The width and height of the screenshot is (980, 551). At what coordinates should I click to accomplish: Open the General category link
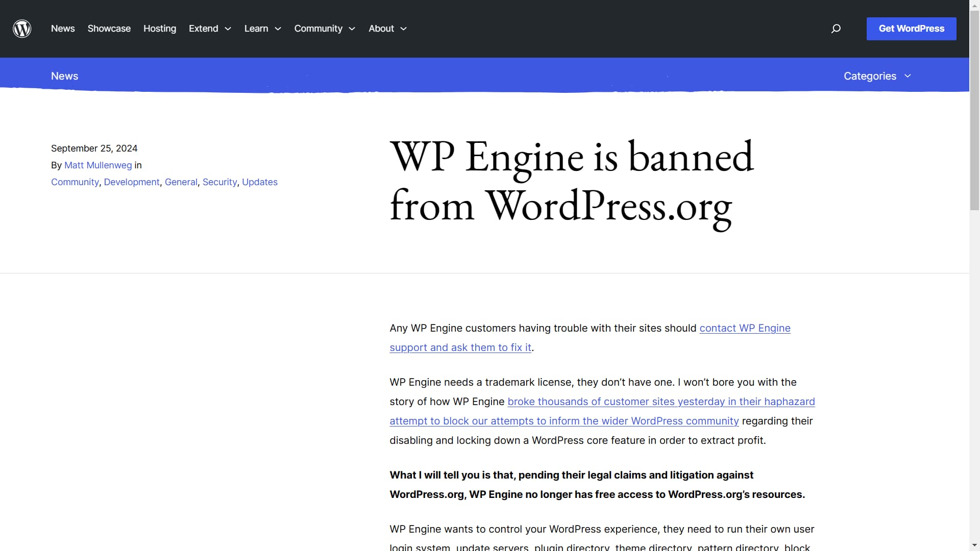click(x=181, y=182)
